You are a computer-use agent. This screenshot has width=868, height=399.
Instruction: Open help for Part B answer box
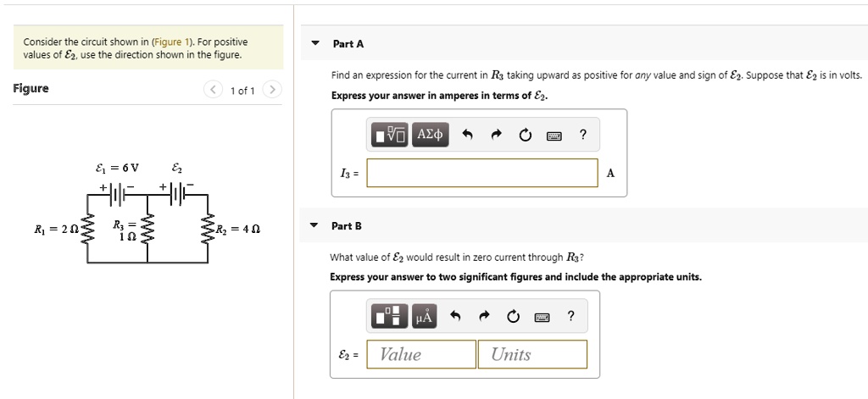570,317
